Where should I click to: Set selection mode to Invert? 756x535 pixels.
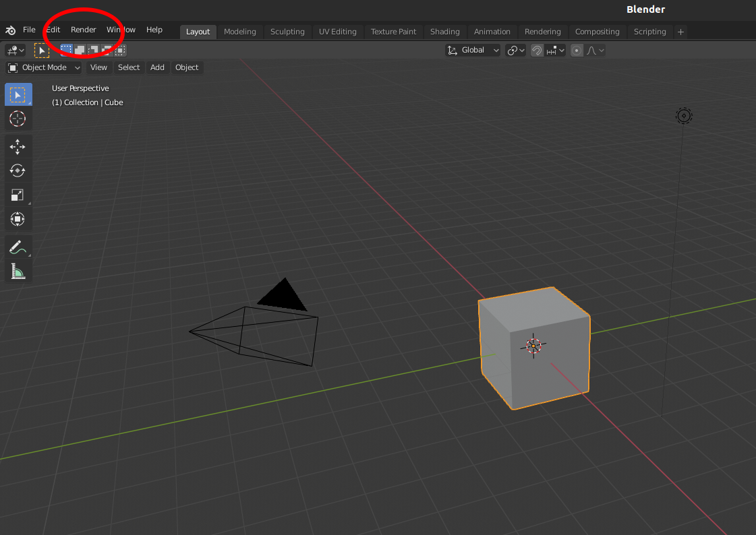107,50
